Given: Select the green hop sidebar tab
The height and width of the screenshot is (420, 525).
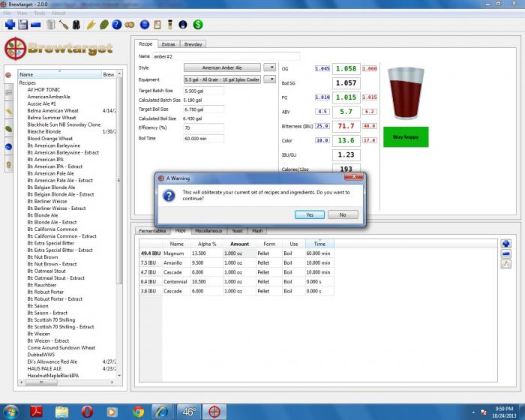Looking at the screenshot, I should point(9,129).
